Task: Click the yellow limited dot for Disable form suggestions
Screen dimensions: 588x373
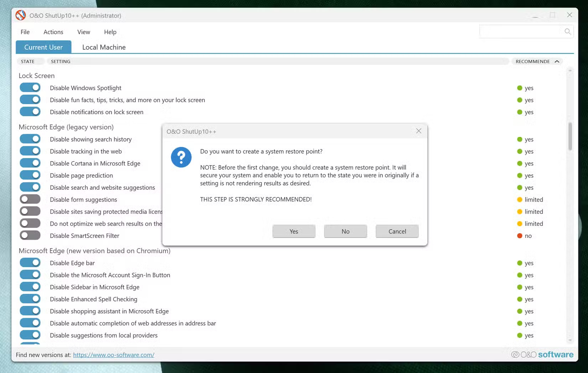Action: 520,200
